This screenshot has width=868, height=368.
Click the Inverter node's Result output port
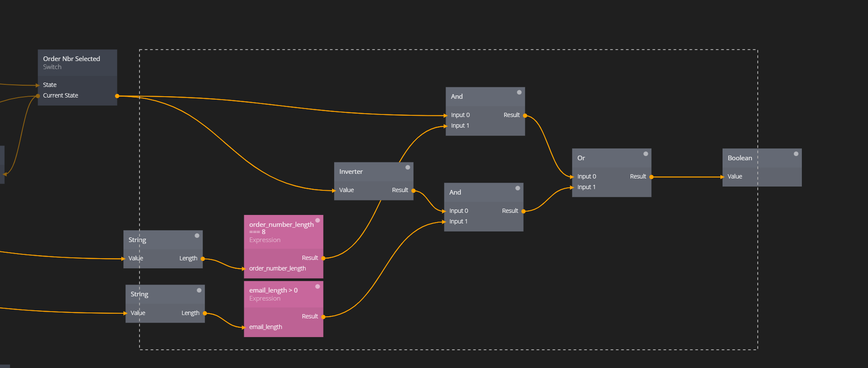click(413, 191)
